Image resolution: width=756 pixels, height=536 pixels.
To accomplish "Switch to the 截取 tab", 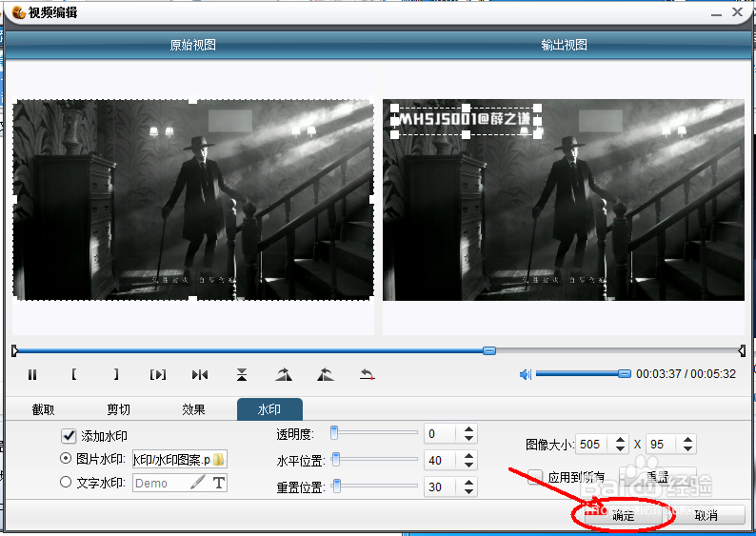I will tap(44, 409).
